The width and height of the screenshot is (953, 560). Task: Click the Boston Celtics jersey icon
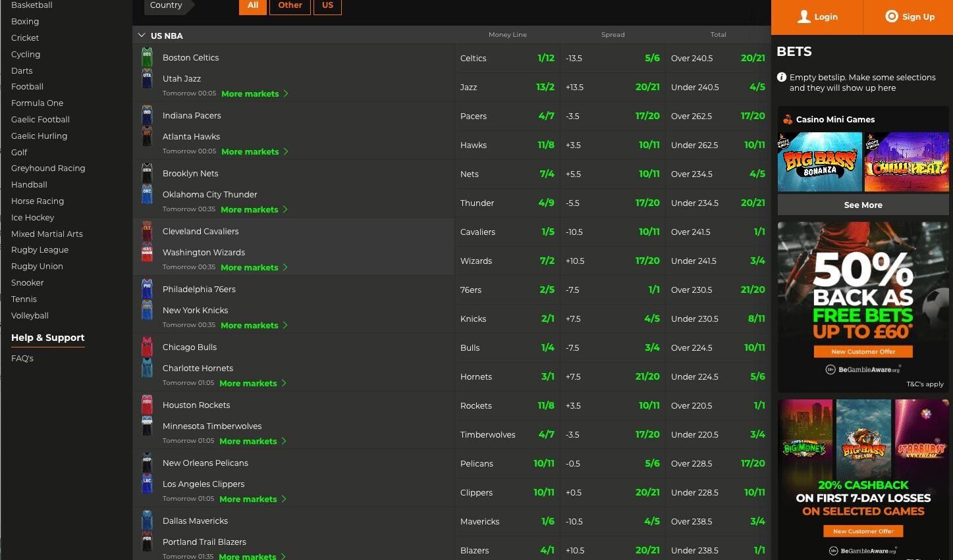(147, 57)
